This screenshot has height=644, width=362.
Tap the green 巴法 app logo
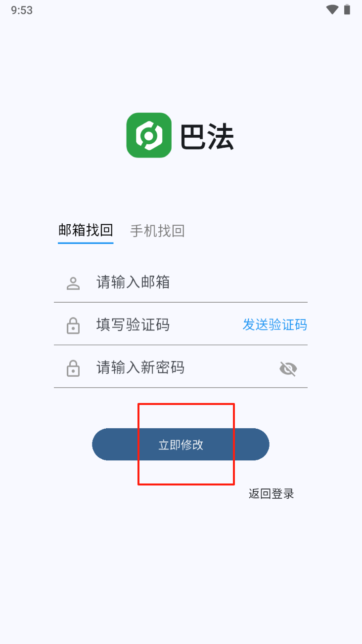pyautogui.click(x=149, y=135)
